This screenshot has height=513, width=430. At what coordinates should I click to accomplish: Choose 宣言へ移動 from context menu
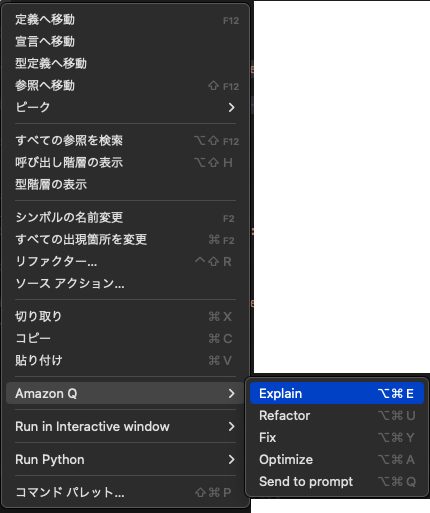(x=125, y=42)
